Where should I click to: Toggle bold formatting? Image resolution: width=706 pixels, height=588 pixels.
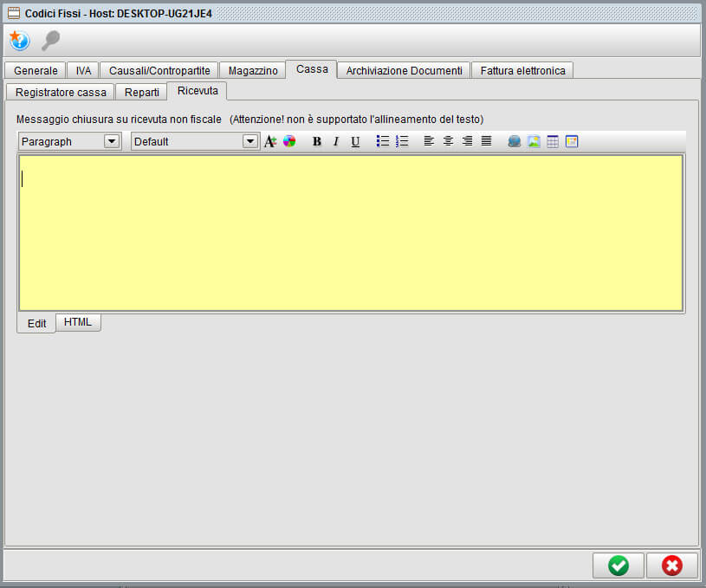pos(316,142)
